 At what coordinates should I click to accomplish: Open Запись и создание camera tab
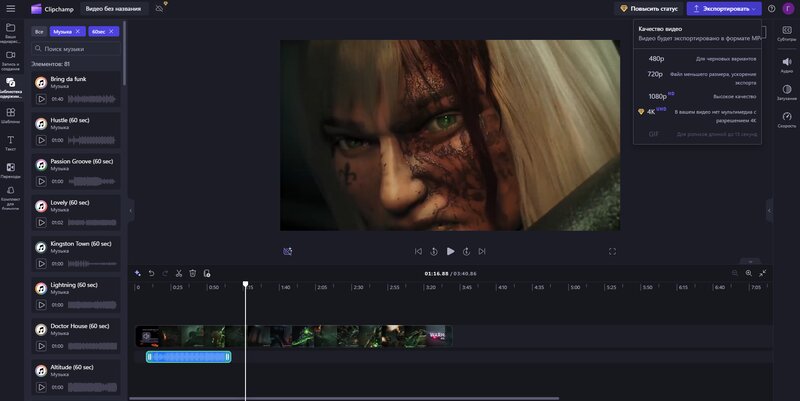pyautogui.click(x=10, y=60)
